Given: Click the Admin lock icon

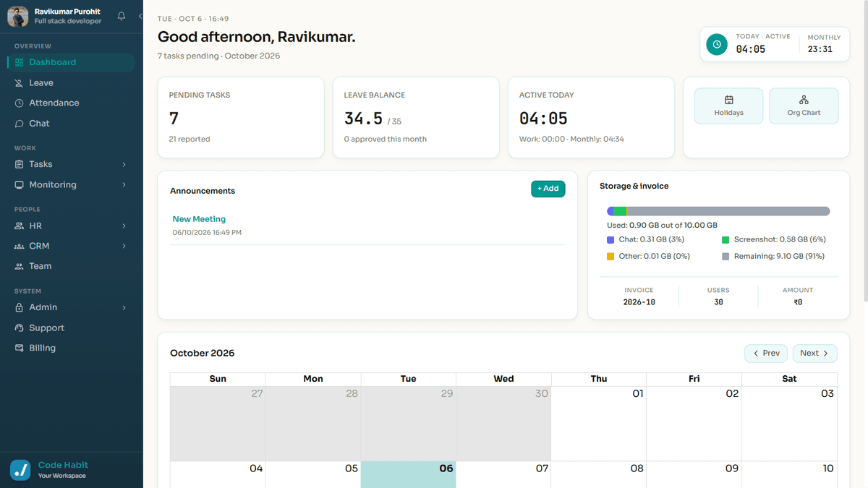Looking at the screenshot, I should point(20,307).
